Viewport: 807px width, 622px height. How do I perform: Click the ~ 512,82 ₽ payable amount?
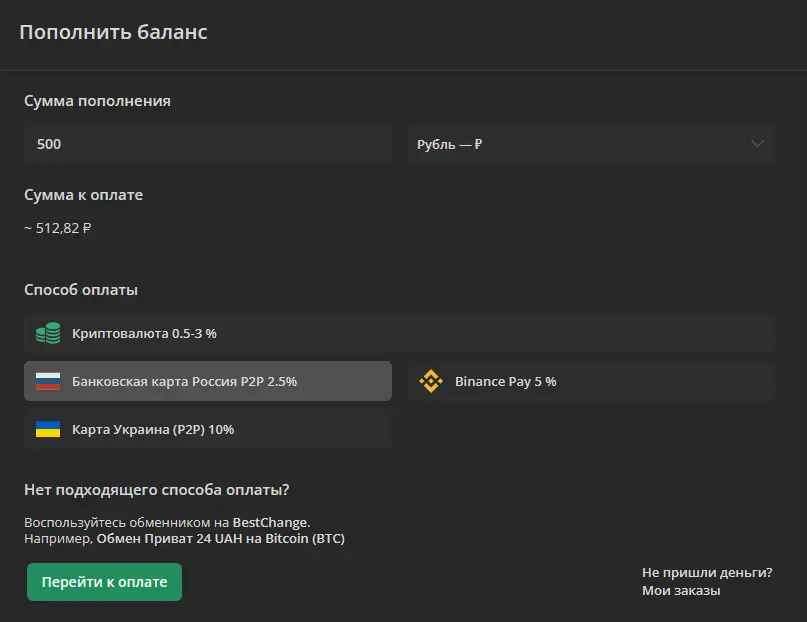pos(58,228)
